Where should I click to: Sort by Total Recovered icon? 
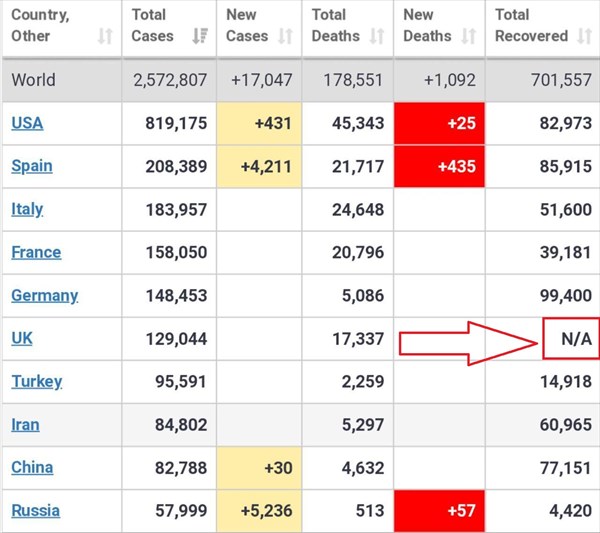coord(585,36)
